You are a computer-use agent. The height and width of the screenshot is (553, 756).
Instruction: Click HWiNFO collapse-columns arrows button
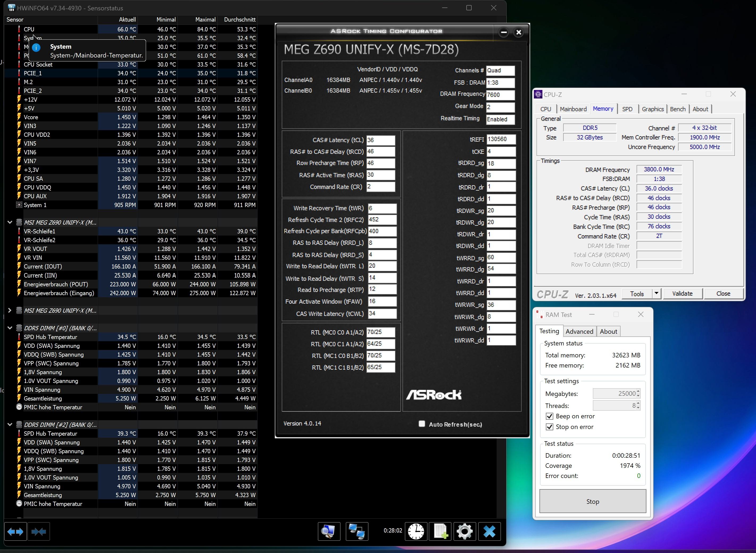(39, 531)
